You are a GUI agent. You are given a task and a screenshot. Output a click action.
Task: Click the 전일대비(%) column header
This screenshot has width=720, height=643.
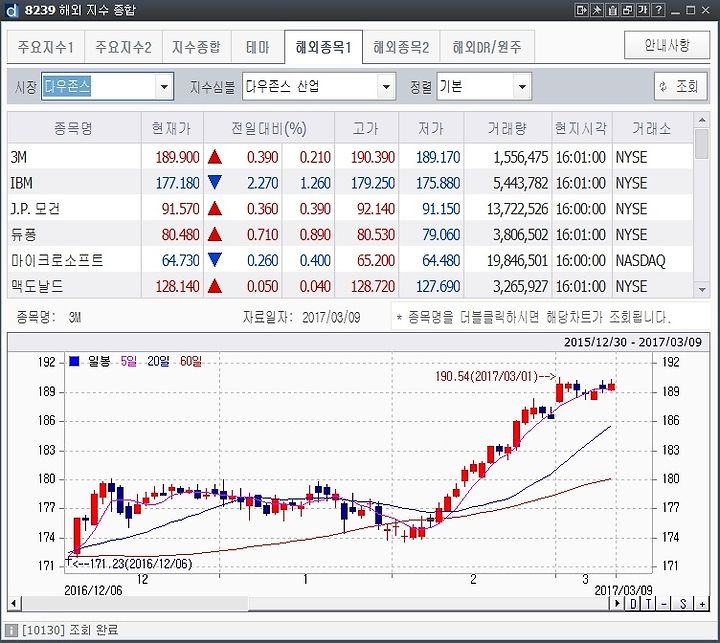tap(269, 128)
